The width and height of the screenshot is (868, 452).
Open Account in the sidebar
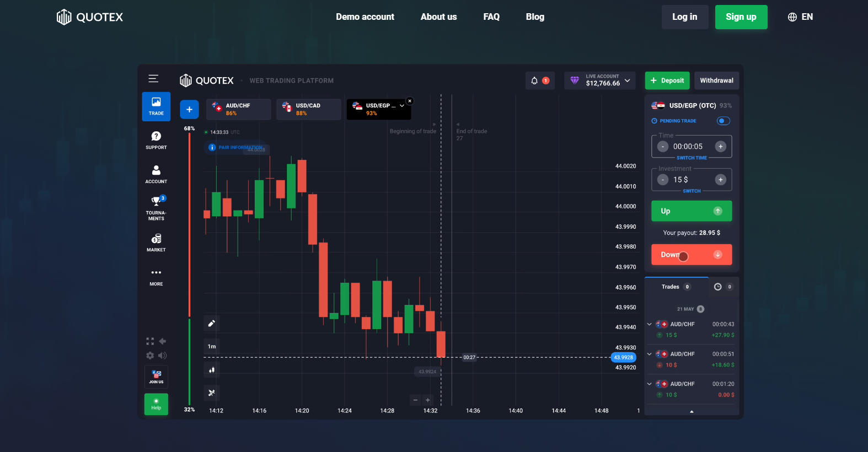click(x=156, y=174)
